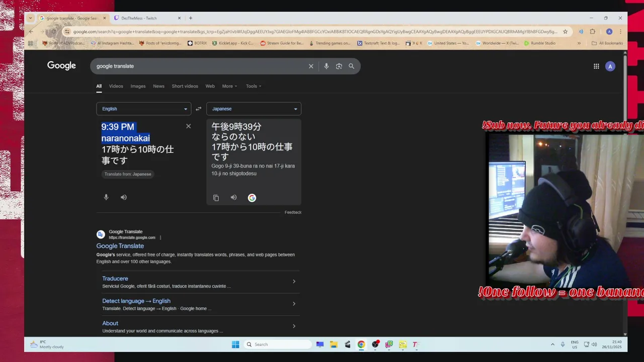Send Feedback on the translate widget
Image resolution: width=644 pixels, height=362 pixels.
[x=293, y=213]
